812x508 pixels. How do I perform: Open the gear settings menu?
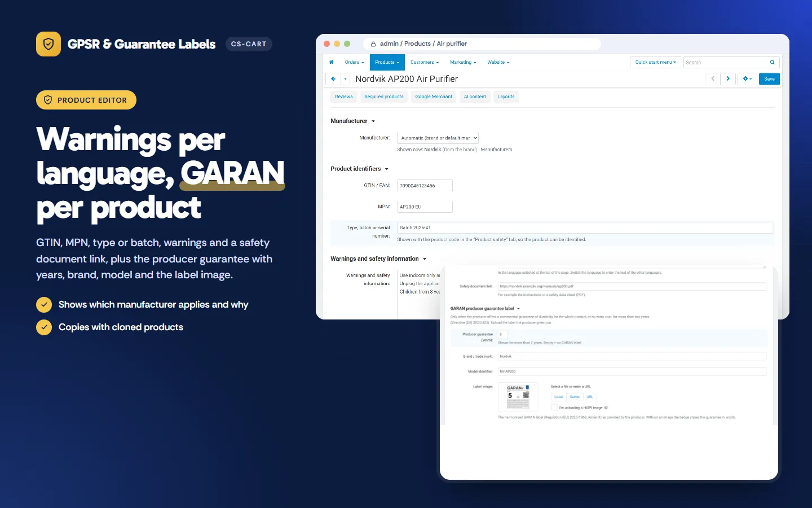click(x=747, y=79)
